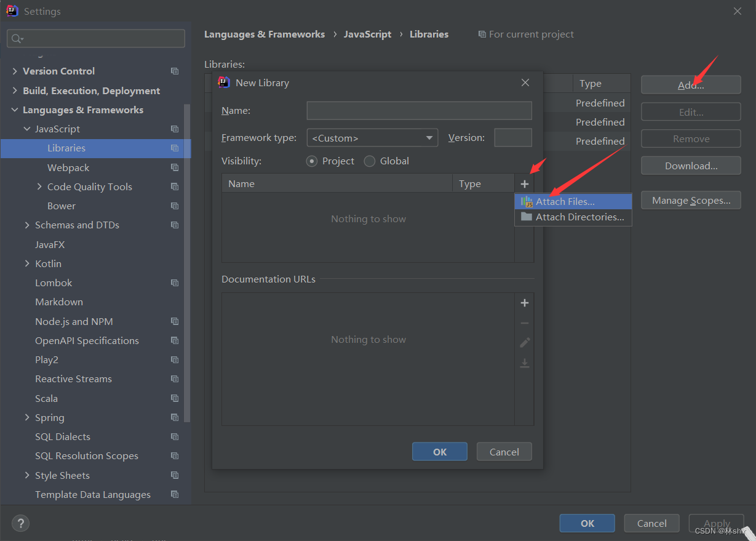Open the Webpack settings page
The height and width of the screenshot is (541, 756).
(x=68, y=167)
